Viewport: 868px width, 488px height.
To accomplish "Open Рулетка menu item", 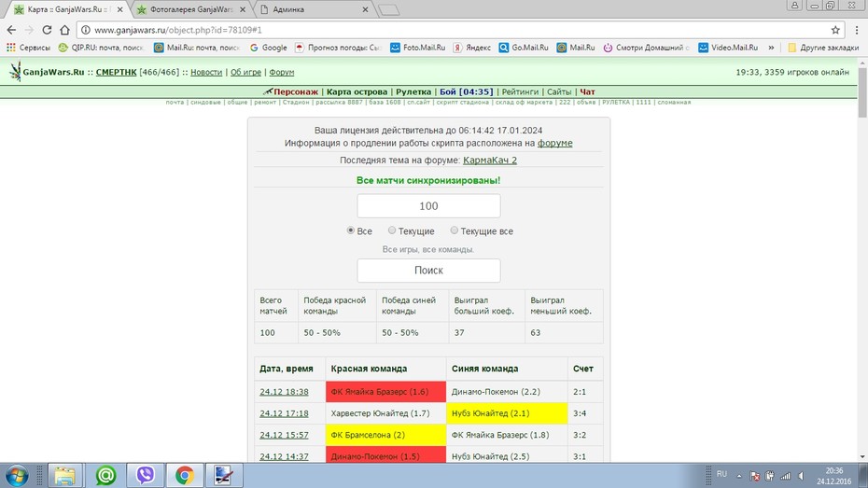I will click(413, 91).
